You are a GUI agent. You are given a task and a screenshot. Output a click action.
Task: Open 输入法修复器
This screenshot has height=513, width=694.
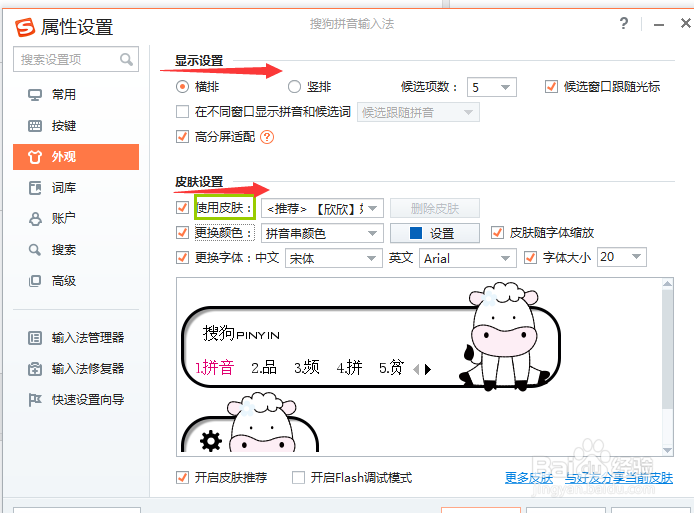pyautogui.click(x=76, y=369)
